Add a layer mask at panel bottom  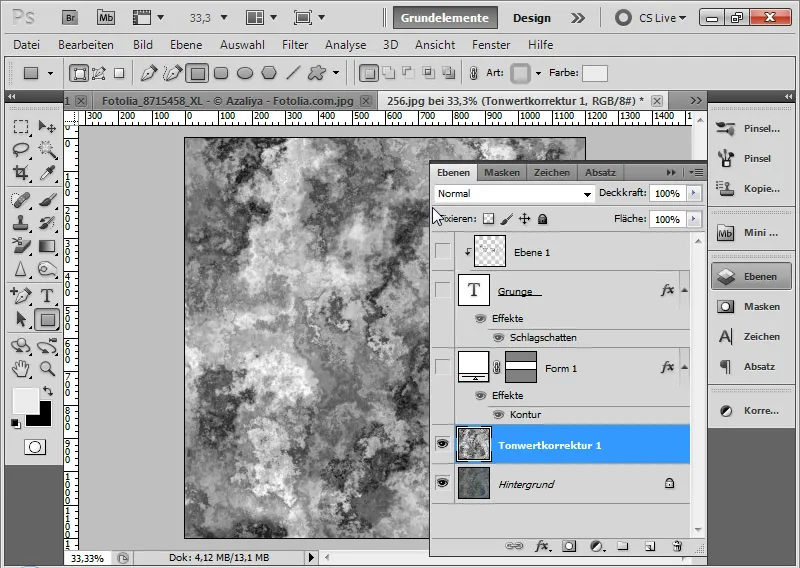click(569, 546)
